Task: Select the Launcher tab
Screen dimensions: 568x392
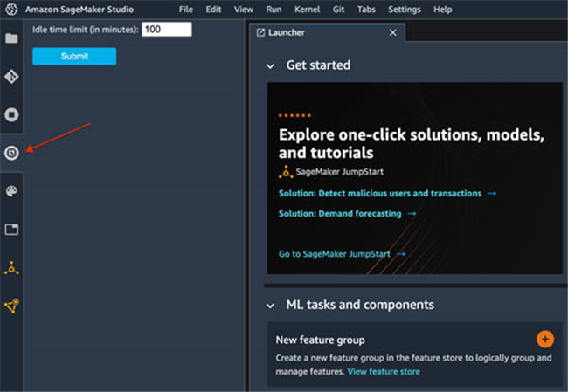Action: 327,32
